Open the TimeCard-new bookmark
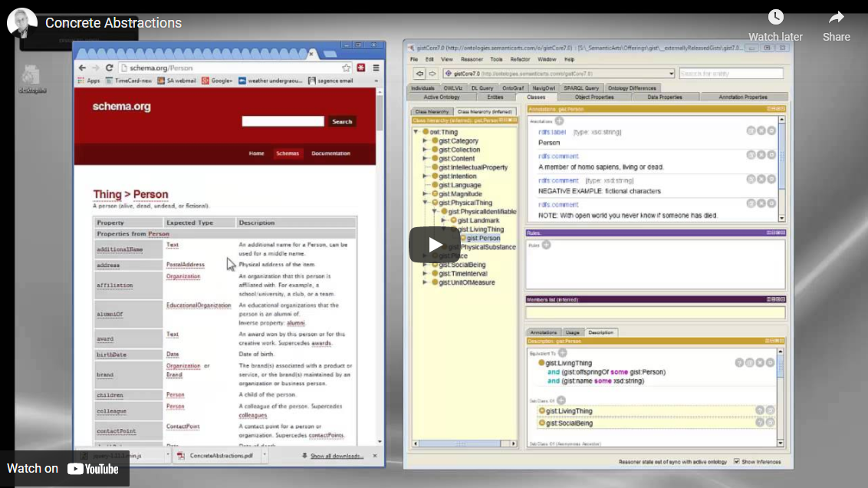The image size is (868, 488). click(128, 81)
